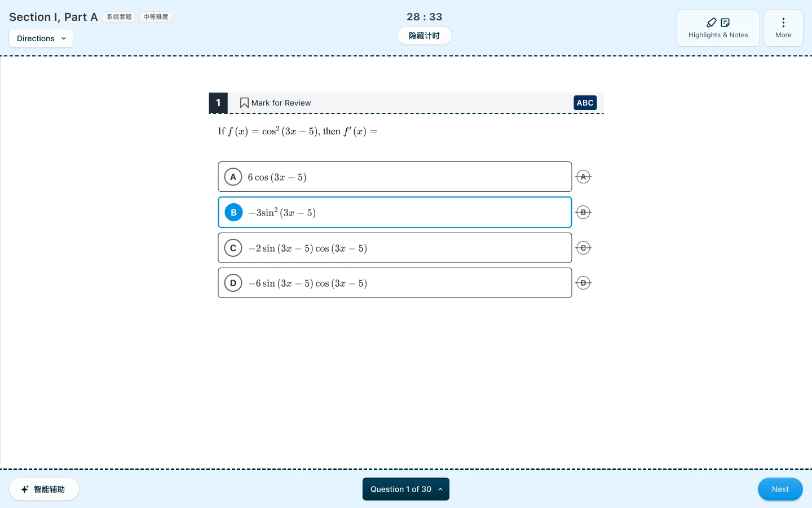
Task: Go to the Next question
Action: coord(780,489)
